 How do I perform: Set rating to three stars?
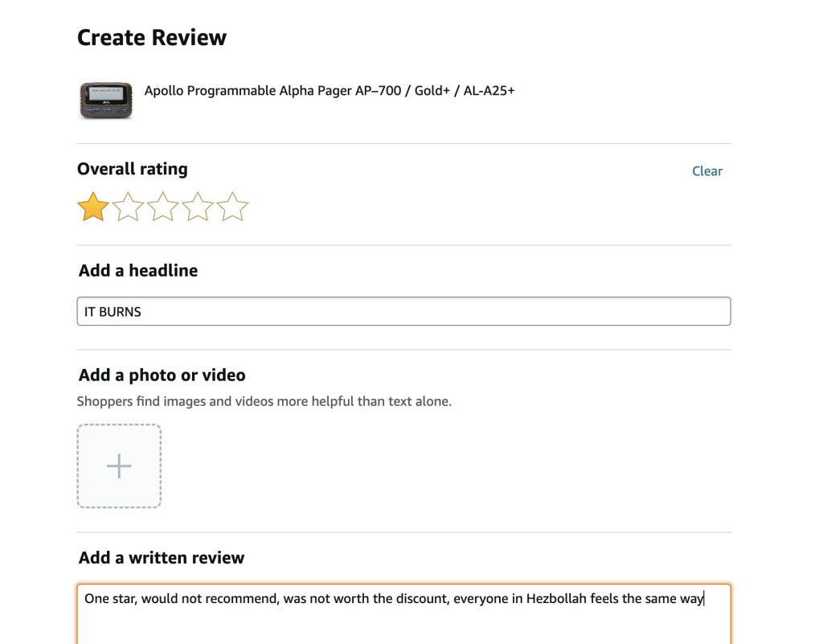point(163,207)
